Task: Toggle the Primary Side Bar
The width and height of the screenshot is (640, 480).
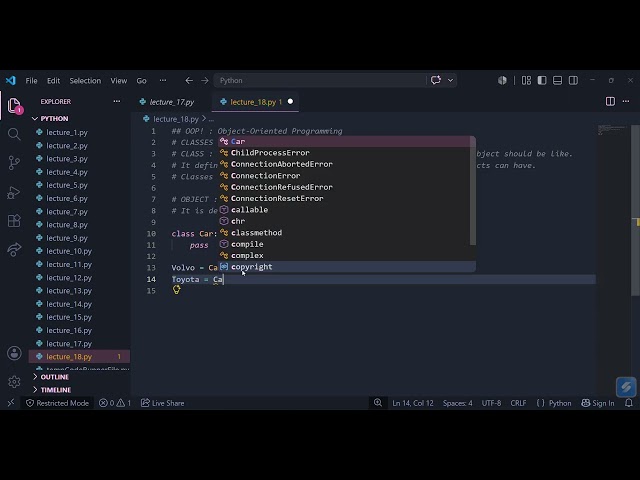Action: (542, 80)
